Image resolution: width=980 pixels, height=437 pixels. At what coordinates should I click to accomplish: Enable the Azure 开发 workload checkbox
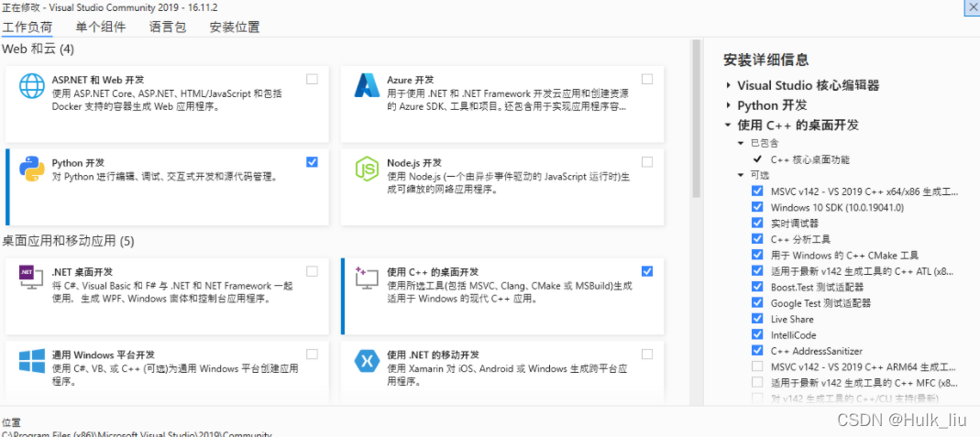pyautogui.click(x=647, y=80)
